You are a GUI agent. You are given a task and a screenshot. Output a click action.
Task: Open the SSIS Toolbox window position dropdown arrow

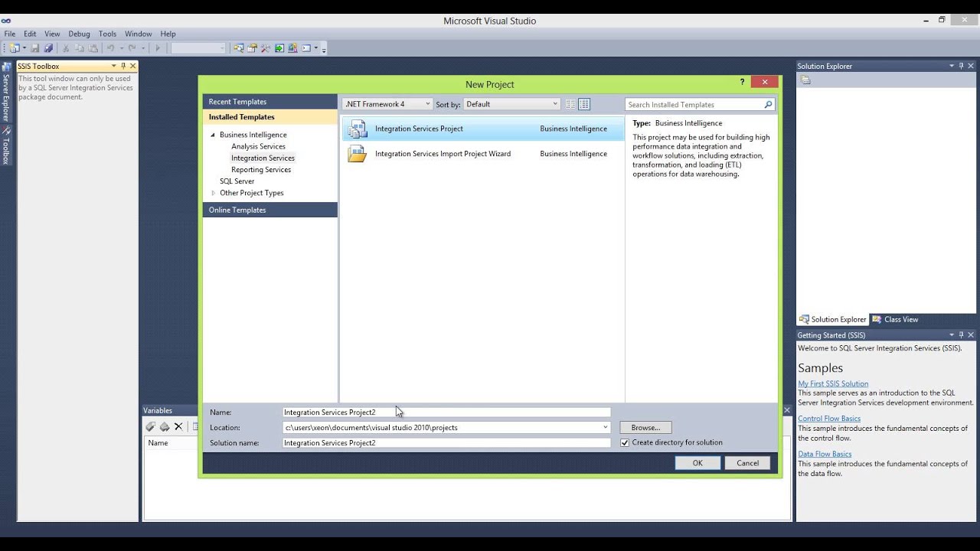113,66
